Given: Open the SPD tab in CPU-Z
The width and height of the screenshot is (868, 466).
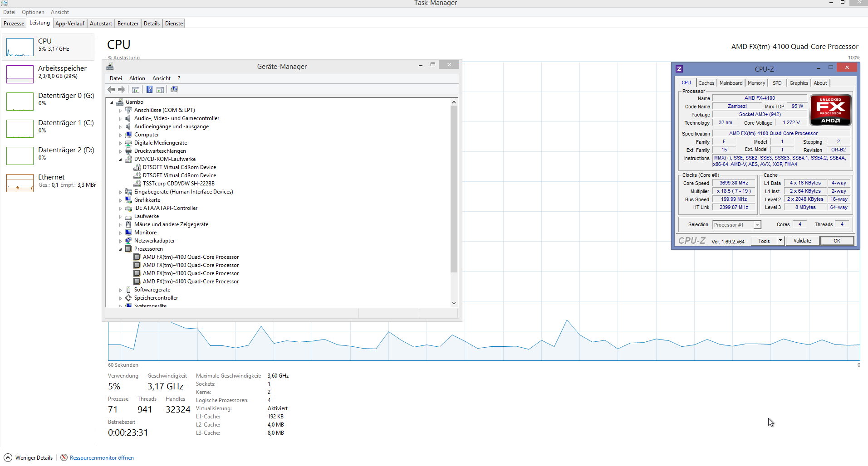Looking at the screenshot, I should click(777, 83).
